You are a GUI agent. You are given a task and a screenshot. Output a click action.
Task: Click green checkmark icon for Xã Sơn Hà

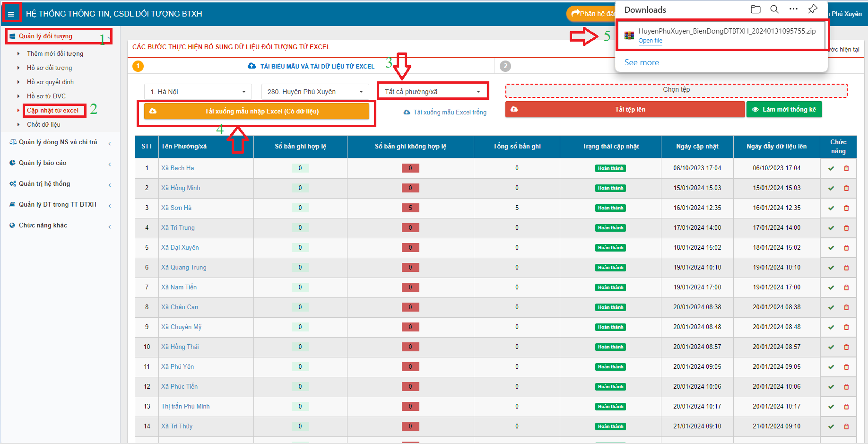[831, 208]
